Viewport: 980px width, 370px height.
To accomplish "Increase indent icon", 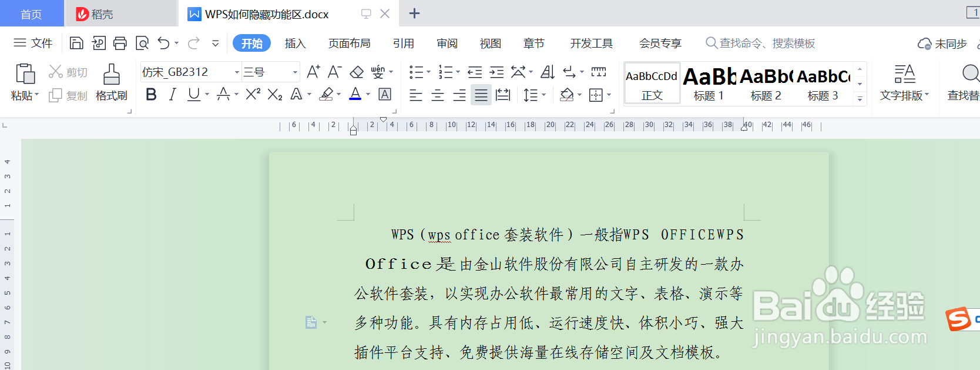I will tap(496, 72).
